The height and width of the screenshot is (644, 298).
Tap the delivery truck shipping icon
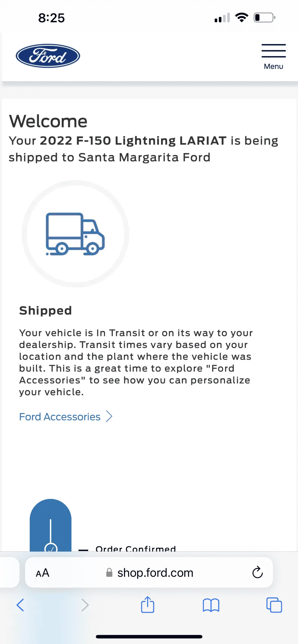tap(75, 234)
